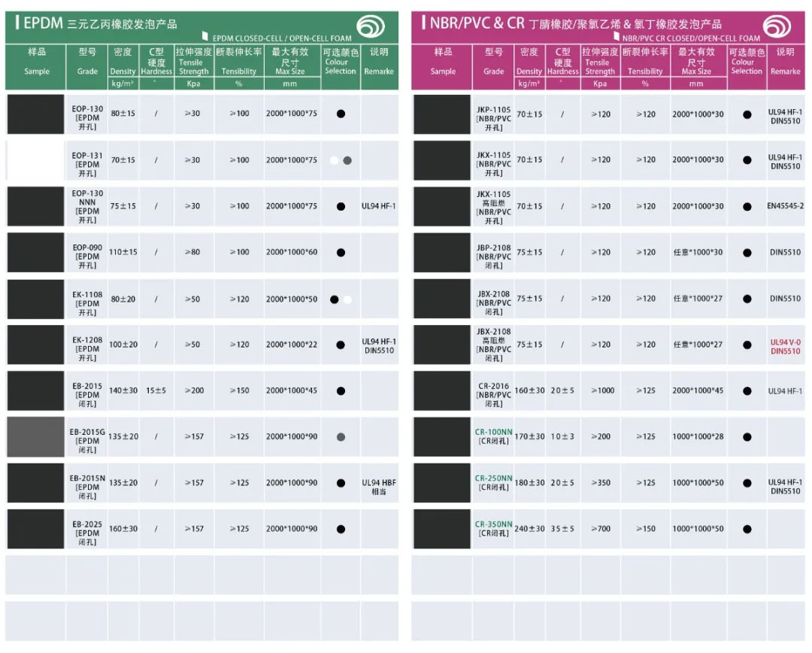
Task: Click the black colour dot for EOP-130
Action: (341, 114)
